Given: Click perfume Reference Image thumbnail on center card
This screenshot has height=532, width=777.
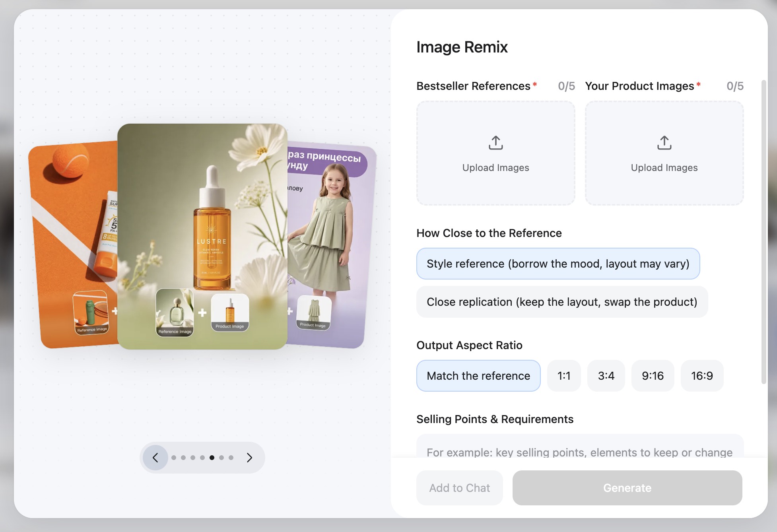Looking at the screenshot, I should 175,313.
